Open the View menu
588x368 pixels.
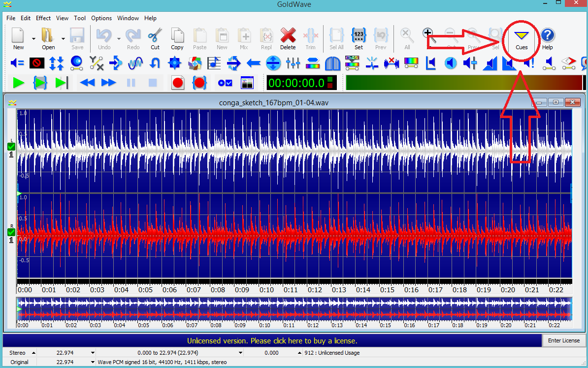click(62, 18)
